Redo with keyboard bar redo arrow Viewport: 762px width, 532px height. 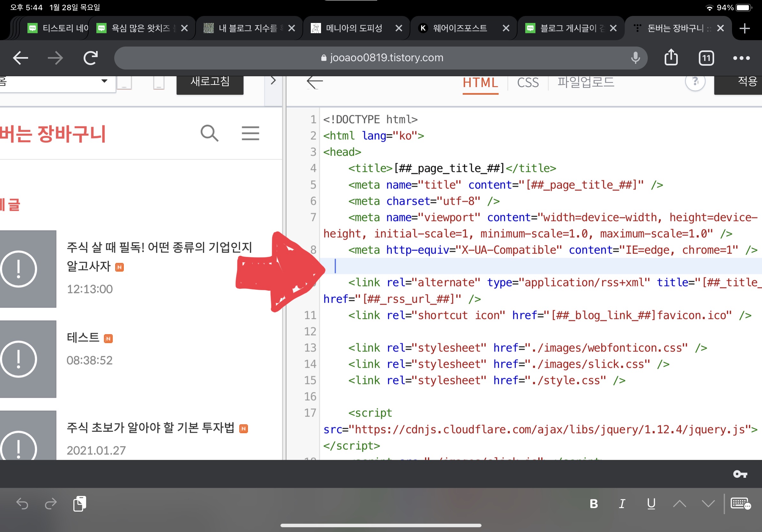click(51, 504)
